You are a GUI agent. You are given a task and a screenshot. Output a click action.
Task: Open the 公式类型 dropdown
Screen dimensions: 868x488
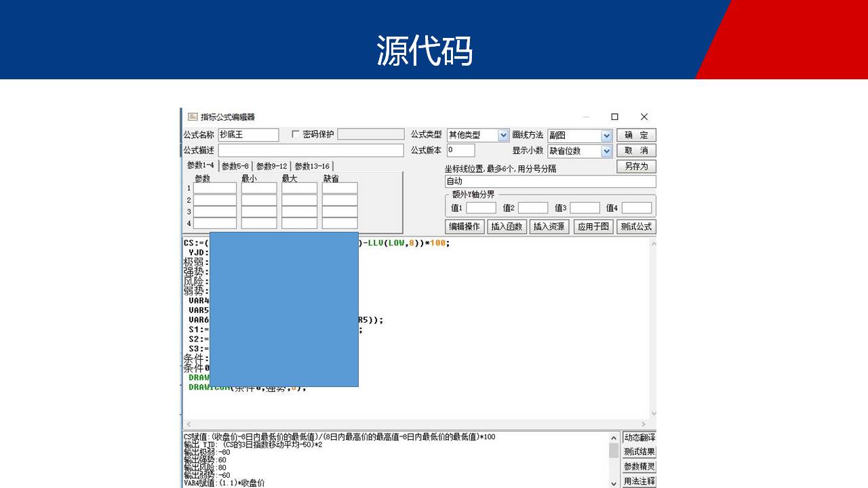(x=503, y=135)
